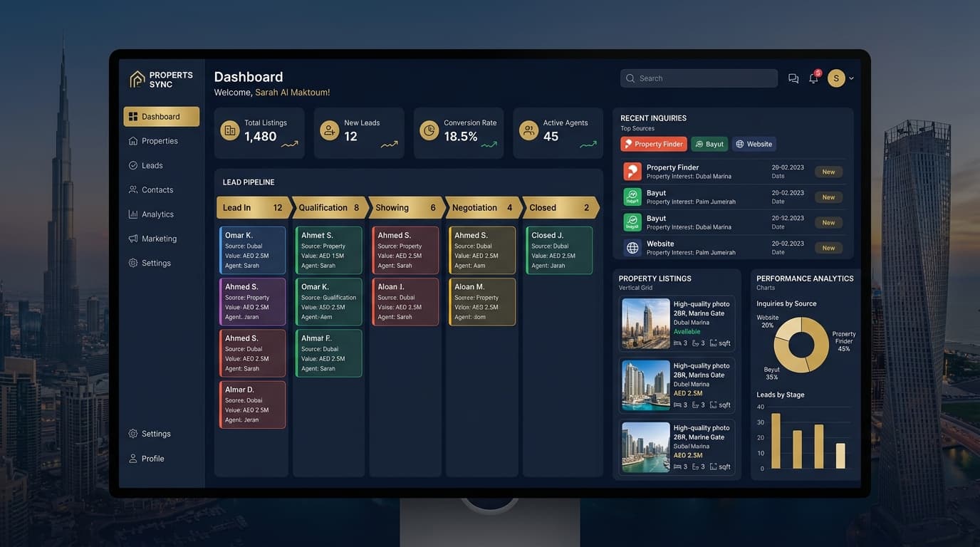The height and width of the screenshot is (547, 980).
Task: Filter inquiries by Property Finder
Action: tap(654, 144)
